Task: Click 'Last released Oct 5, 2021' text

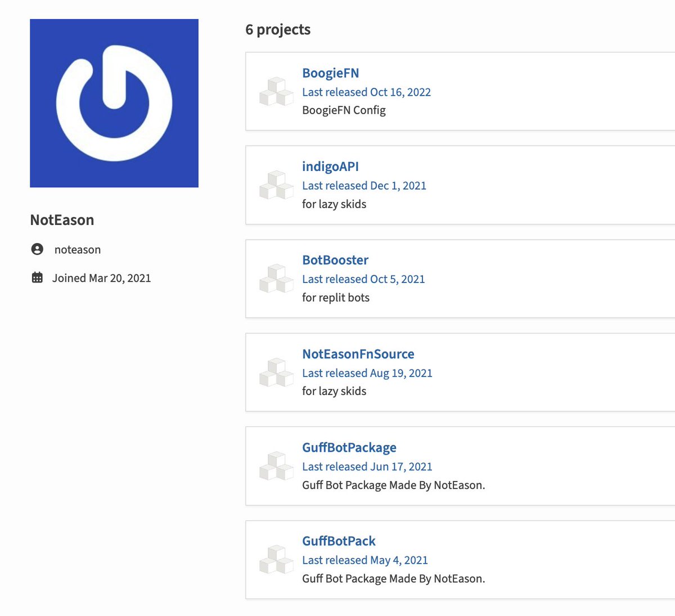Action: click(x=363, y=279)
